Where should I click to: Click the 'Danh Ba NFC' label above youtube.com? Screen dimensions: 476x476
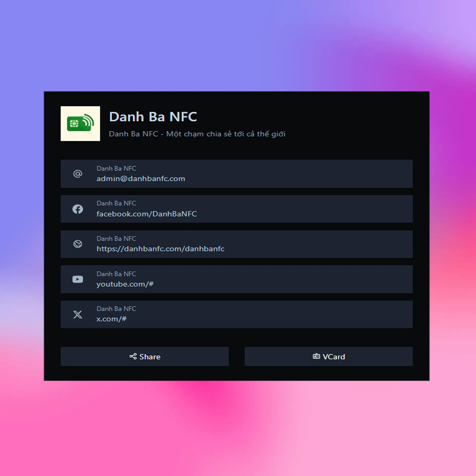pyautogui.click(x=116, y=274)
